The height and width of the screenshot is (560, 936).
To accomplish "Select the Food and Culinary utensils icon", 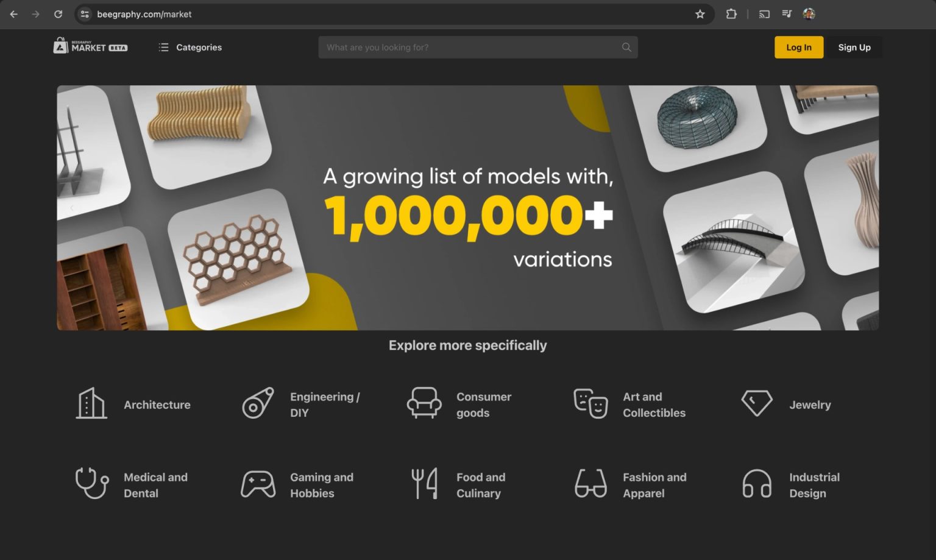I will point(424,484).
